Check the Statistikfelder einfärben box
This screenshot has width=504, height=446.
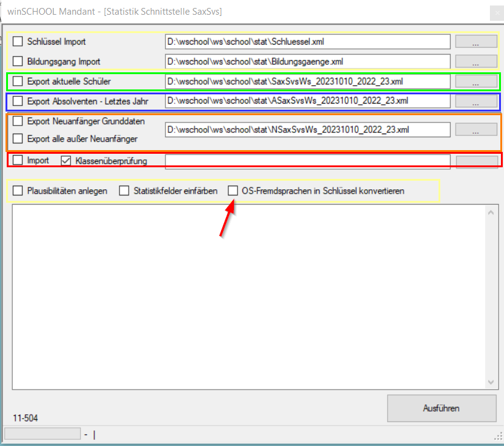pos(124,191)
